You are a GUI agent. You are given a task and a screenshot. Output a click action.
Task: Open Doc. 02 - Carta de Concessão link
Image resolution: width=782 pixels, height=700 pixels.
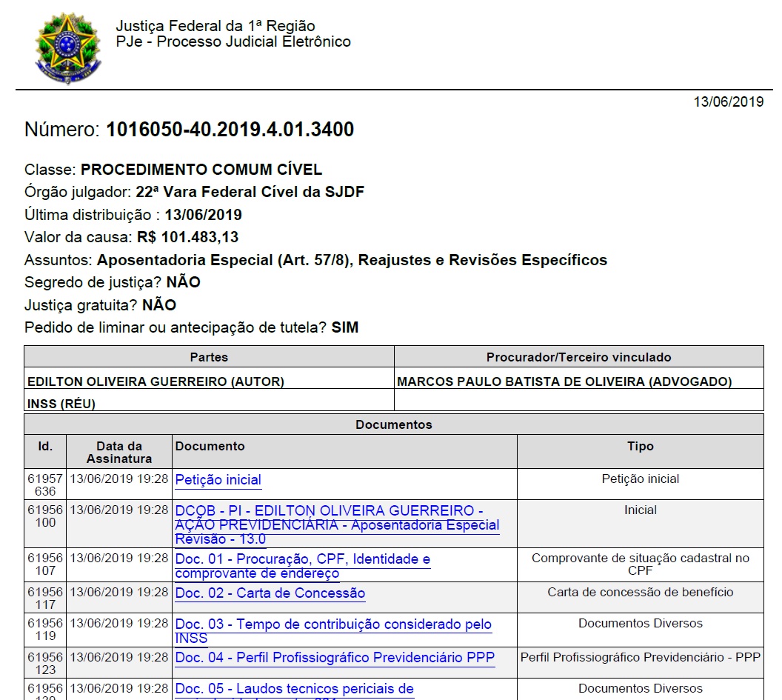[270, 593]
